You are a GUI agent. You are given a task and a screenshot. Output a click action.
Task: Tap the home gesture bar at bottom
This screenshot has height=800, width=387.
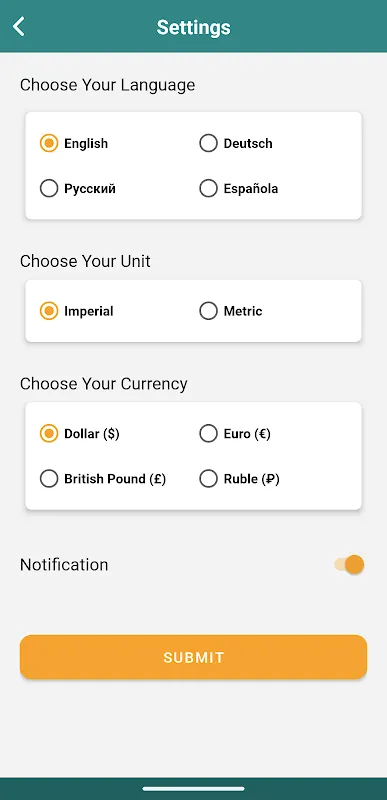click(193, 789)
